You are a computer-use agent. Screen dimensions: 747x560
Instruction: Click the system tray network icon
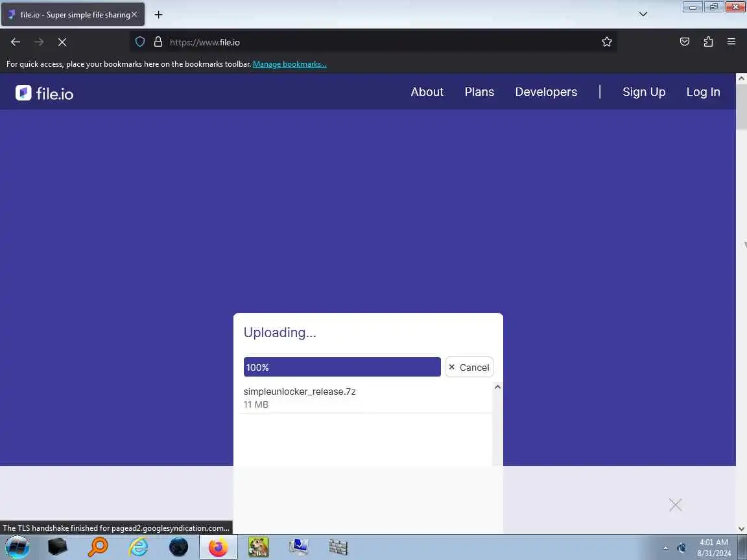[682, 548]
